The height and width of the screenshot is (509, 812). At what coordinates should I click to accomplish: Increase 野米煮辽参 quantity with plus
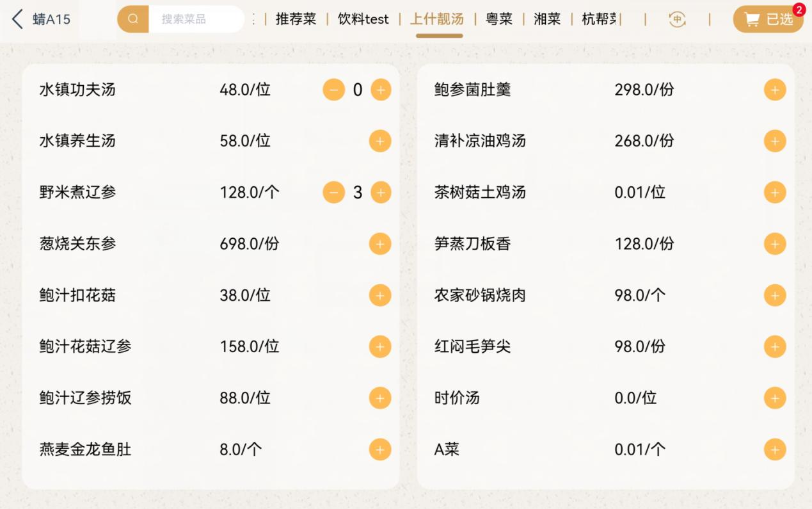(381, 192)
